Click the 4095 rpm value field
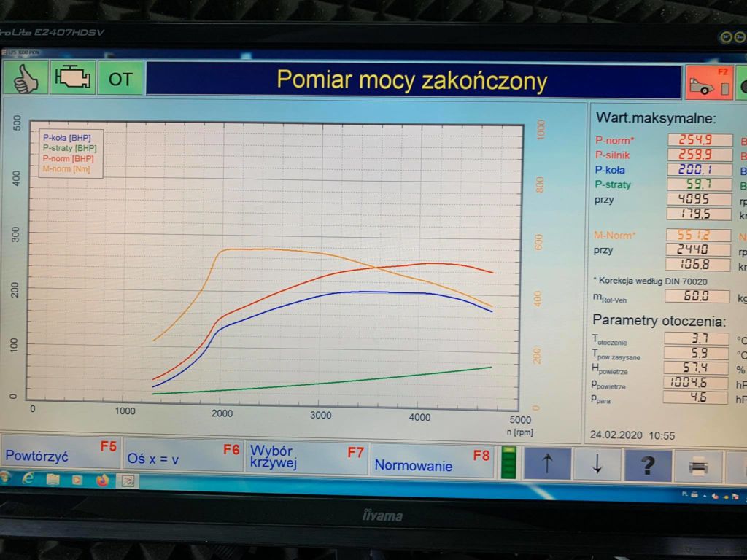 (698, 199)
